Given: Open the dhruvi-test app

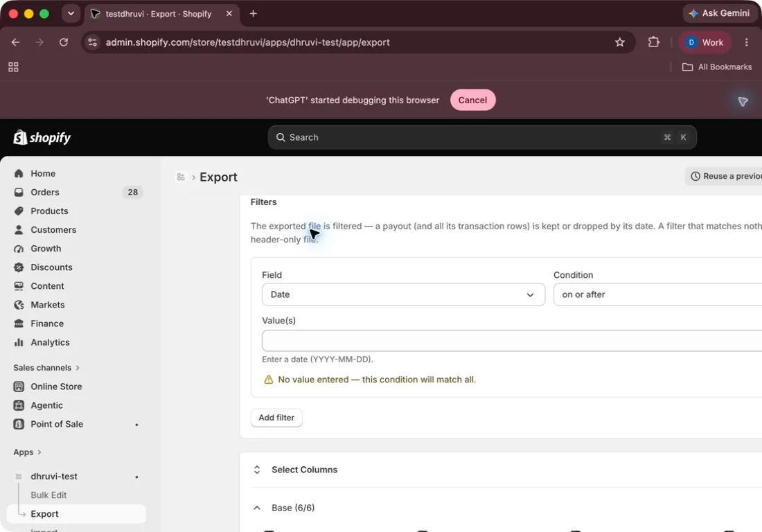Looking at the screenshot, I should pos(54,477).
